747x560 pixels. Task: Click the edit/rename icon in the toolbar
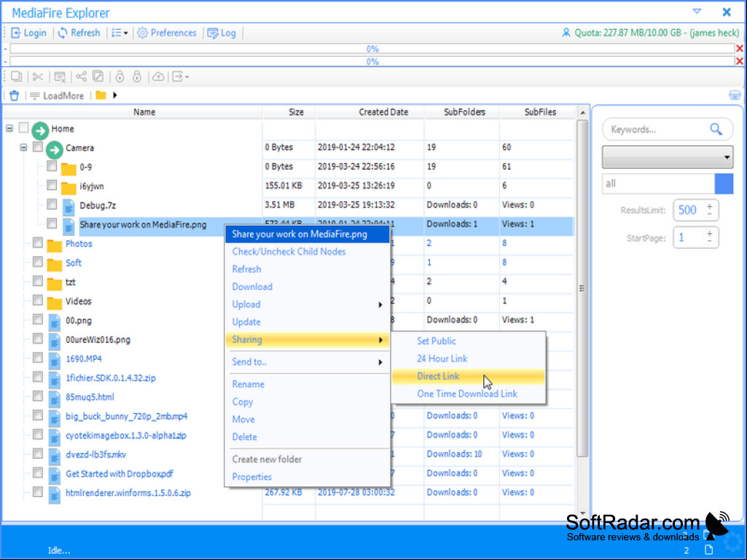[x=98, y=76]
